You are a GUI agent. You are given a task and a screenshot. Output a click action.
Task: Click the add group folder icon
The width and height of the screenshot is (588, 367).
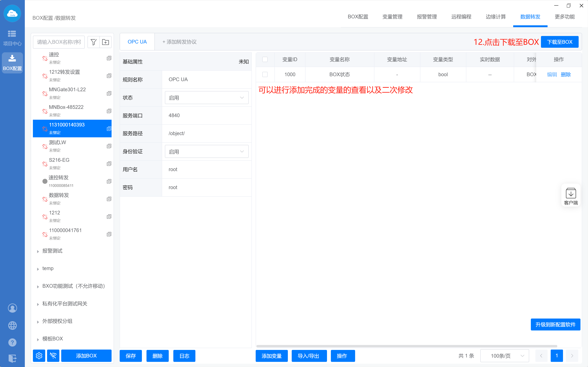(x=106, y=42)
